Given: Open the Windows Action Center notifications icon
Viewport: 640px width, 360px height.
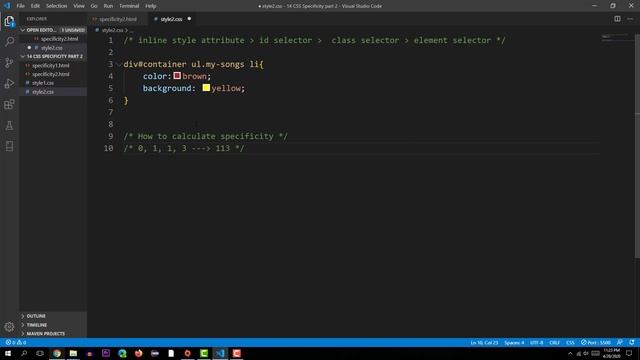Looking at the screenshot, I should tap(629, 353).
